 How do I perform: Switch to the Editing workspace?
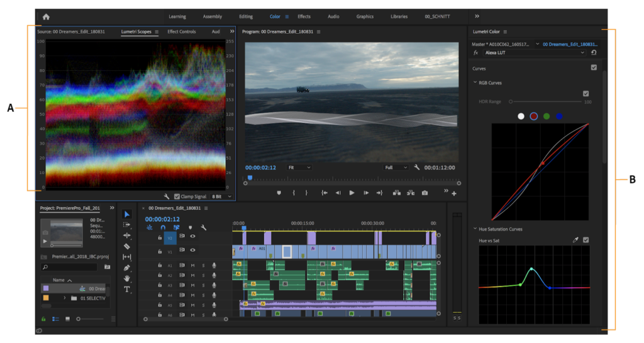[246, 16]
